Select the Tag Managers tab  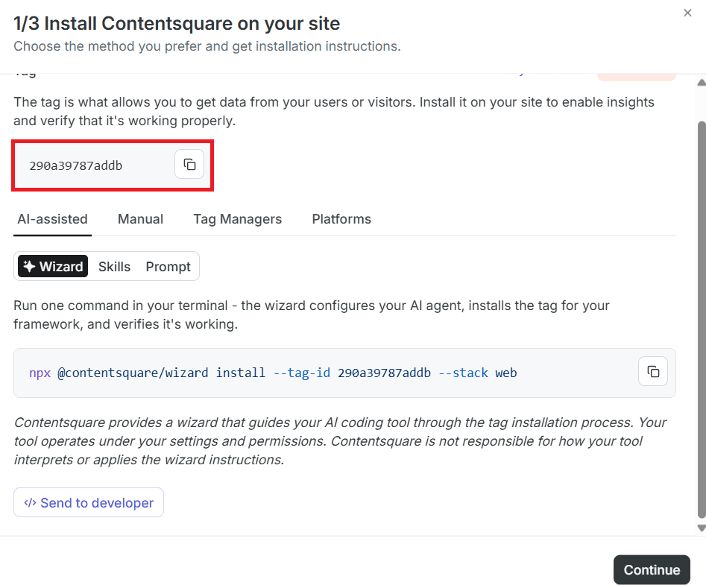238,219
